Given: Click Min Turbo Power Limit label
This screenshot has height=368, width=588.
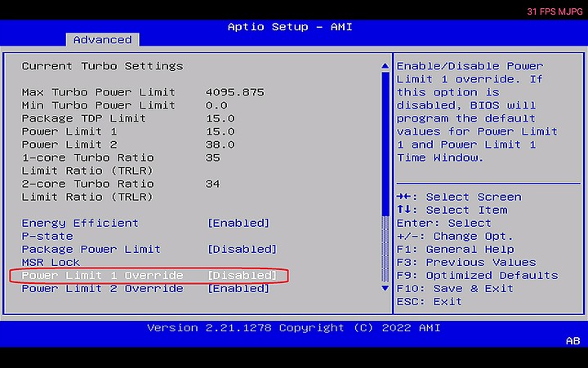Looking at the screenshot, I should pos(98,105).
